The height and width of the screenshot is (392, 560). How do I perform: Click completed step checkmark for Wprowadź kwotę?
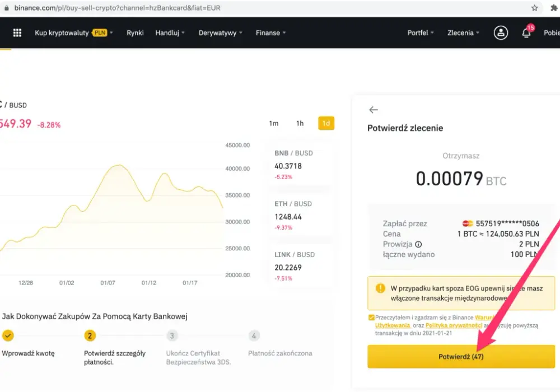click(x=8, y=335)
